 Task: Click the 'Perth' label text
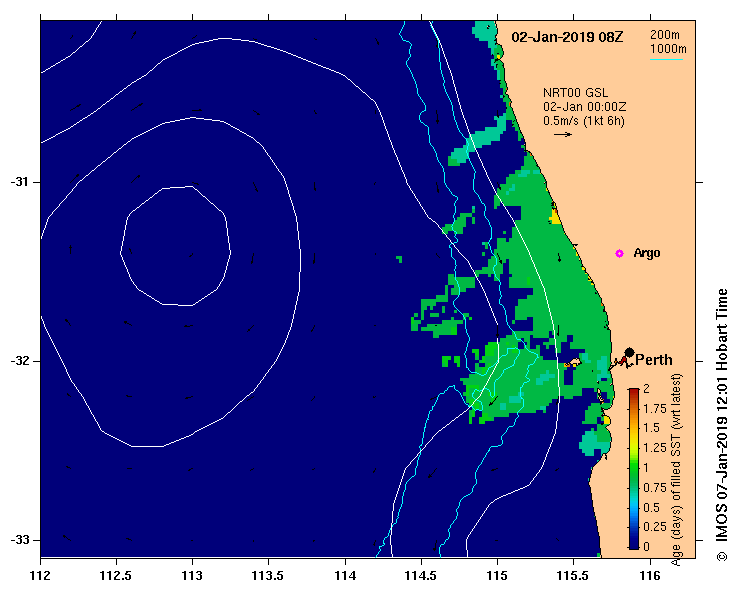click(x=654, y=360)
